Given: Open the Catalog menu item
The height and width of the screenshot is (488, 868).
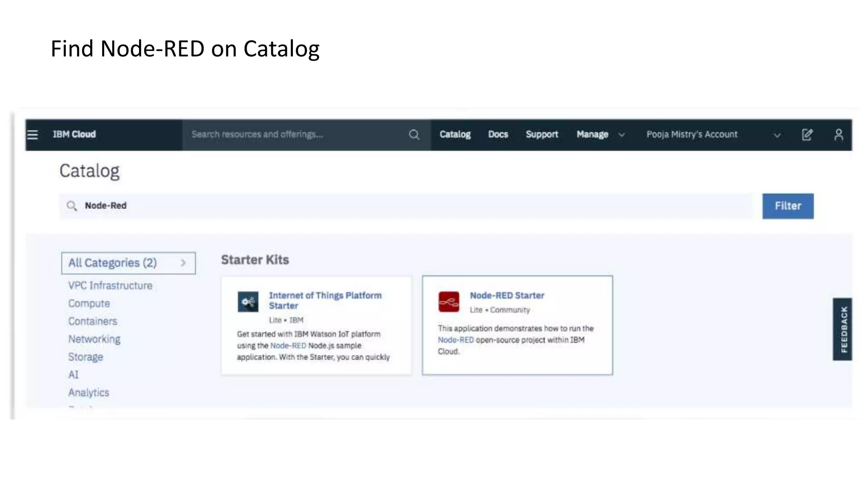Looking at the screenshot, I should (455, 134).
